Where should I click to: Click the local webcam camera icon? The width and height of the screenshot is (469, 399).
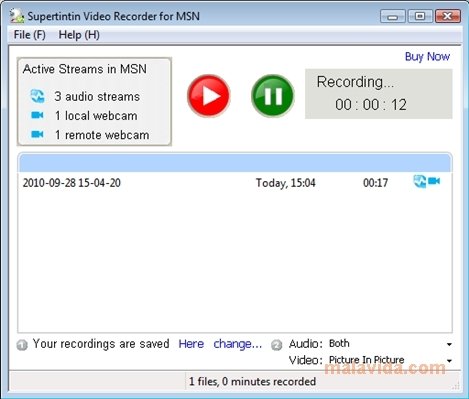[37, 115]
